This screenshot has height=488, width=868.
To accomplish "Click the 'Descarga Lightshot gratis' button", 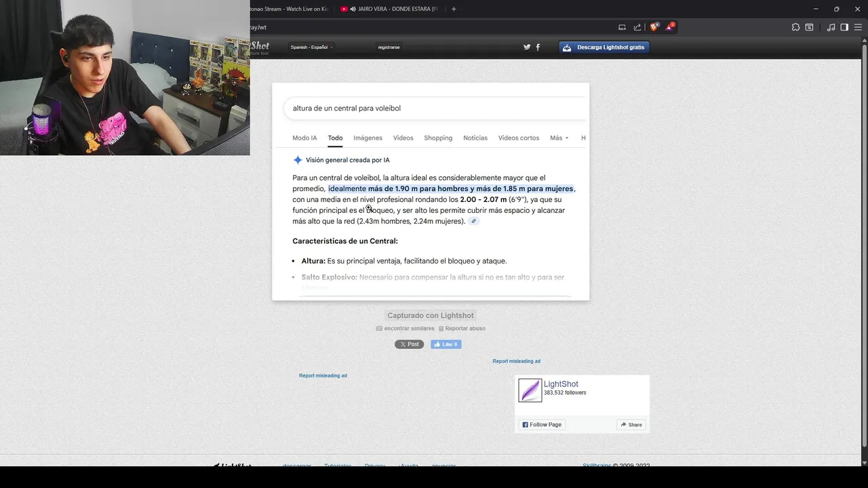I will (x=604, y=47).
